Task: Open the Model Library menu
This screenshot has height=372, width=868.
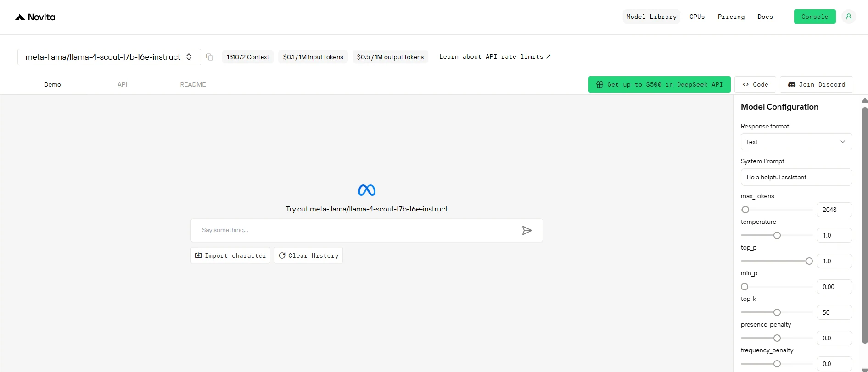Action: pos(651,17)
